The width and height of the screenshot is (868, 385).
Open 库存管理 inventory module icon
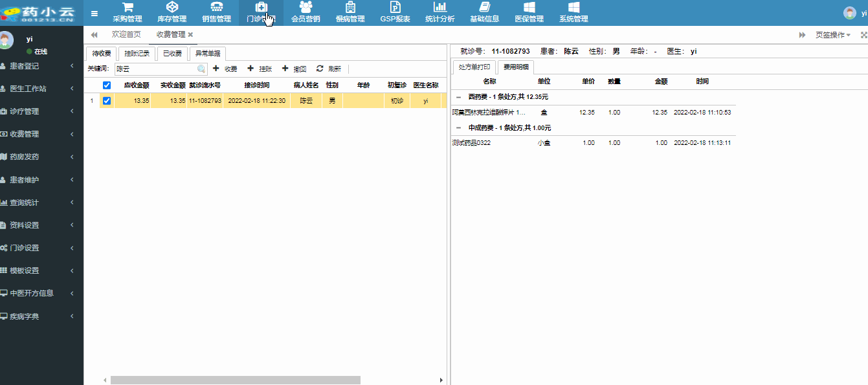172,7
